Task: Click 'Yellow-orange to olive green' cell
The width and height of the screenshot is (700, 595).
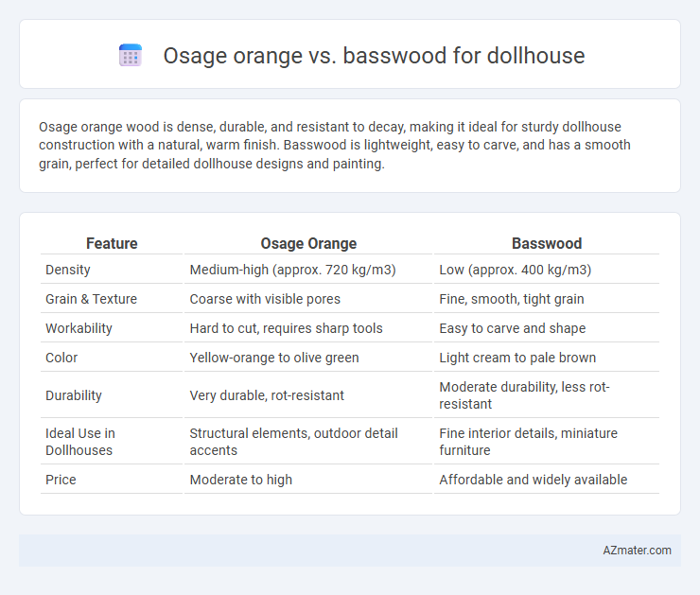Action: [274, 358]
